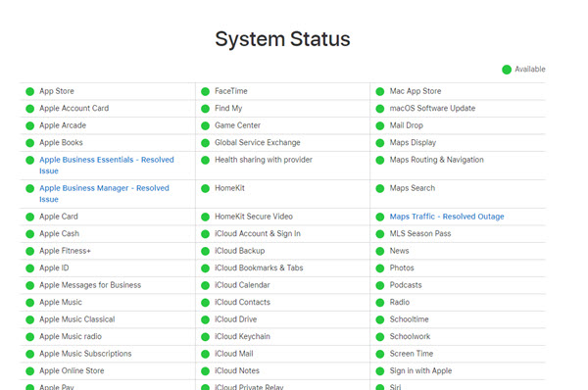Select the Apple Fitness+ entry

coord(65,251)
